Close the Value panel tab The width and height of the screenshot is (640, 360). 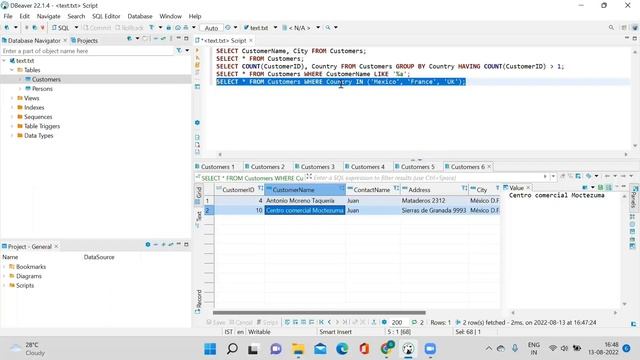528,188
